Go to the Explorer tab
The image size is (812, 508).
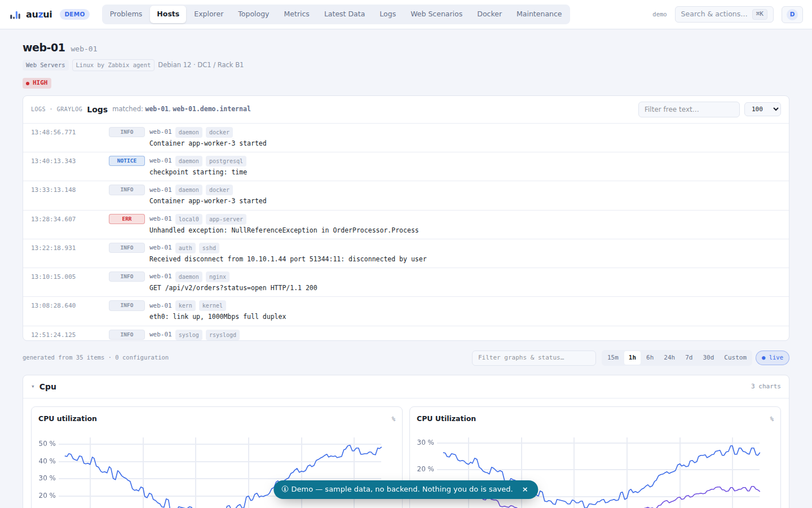pos(209,14)
